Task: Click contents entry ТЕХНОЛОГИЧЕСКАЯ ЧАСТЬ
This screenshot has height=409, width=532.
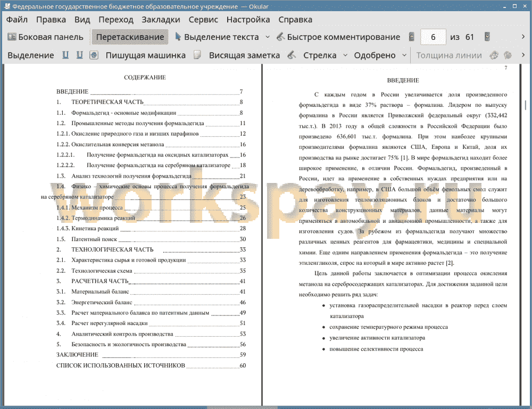Action: pyautogui.click(x=151, y=249)
